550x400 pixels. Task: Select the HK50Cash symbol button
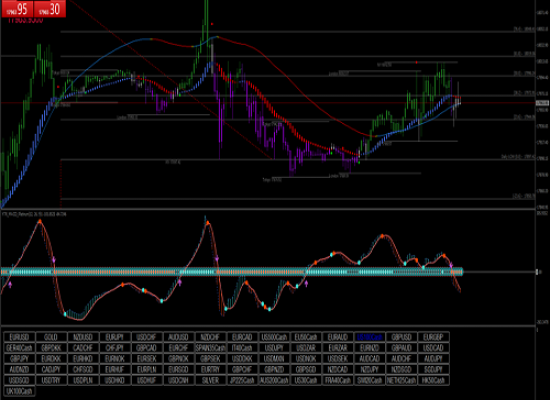[434, 380]
